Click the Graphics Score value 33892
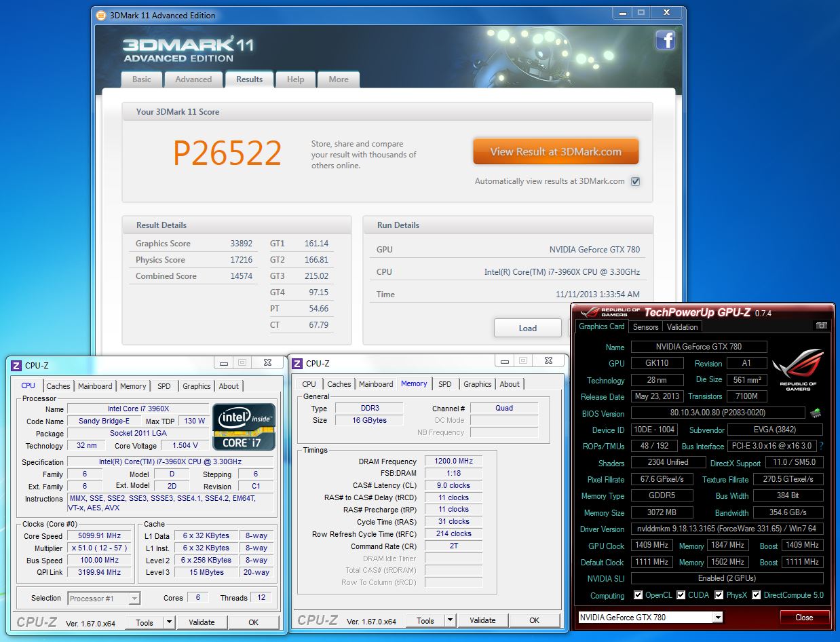Viewport: 840px width, 642px height. pos(242,244)
